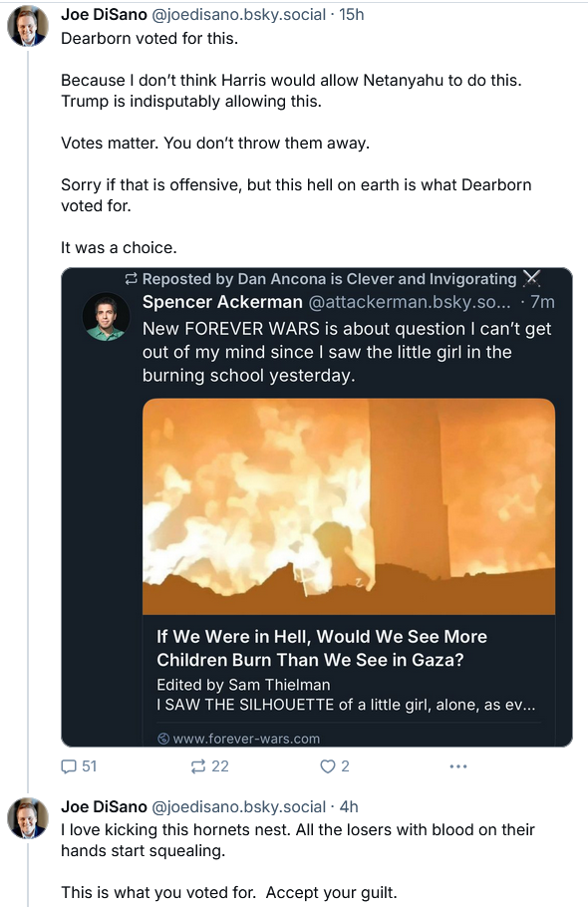Click the 15h timestamp on the first post
Image resolution: width=588 pixels, height=907 pixels.
(x=352, y=14)
